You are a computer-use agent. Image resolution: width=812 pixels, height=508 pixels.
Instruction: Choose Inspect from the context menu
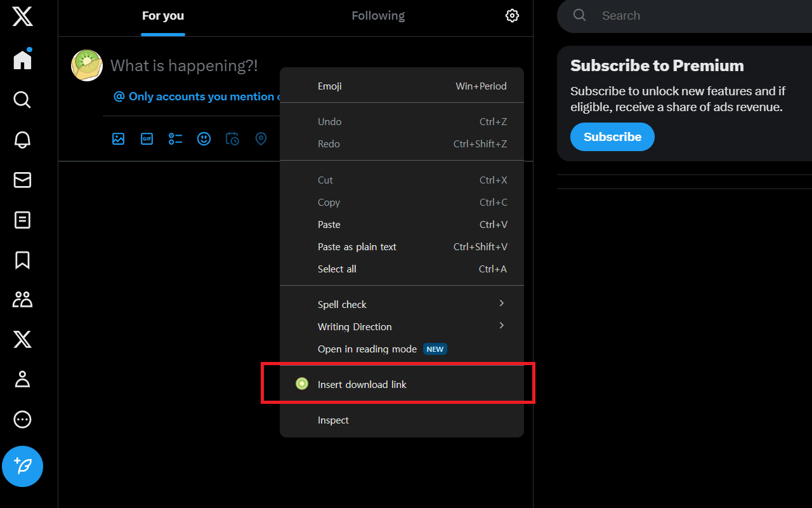click(x=333, y=420)
